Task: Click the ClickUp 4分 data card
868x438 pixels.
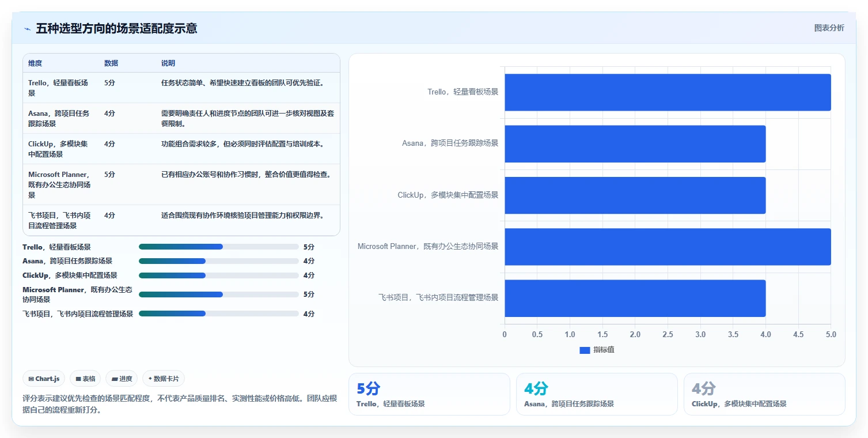Action: click(x=764, y=394)
